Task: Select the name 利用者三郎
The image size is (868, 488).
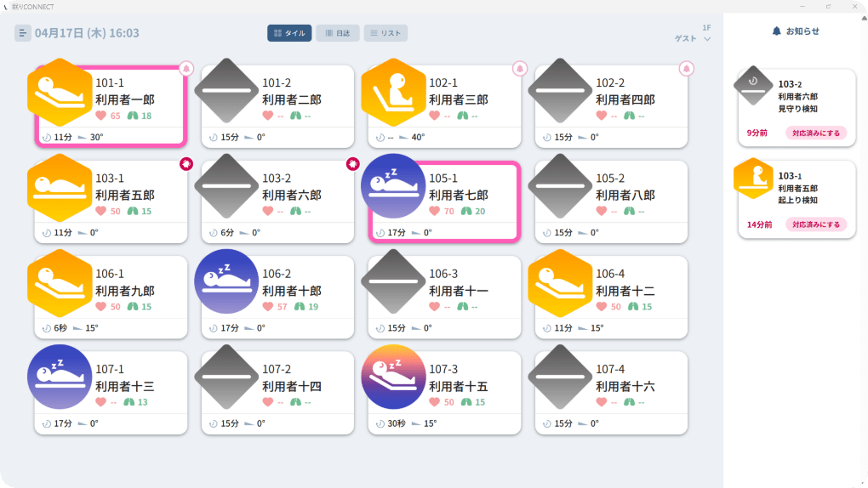Action: click(x=459, y=99)
